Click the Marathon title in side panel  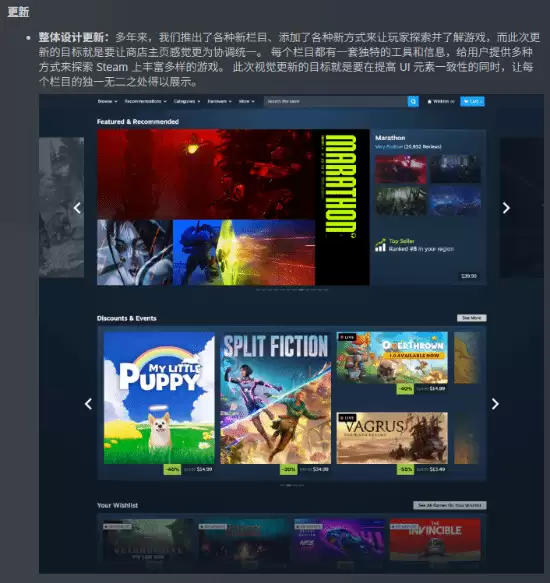tap(390, 138)
